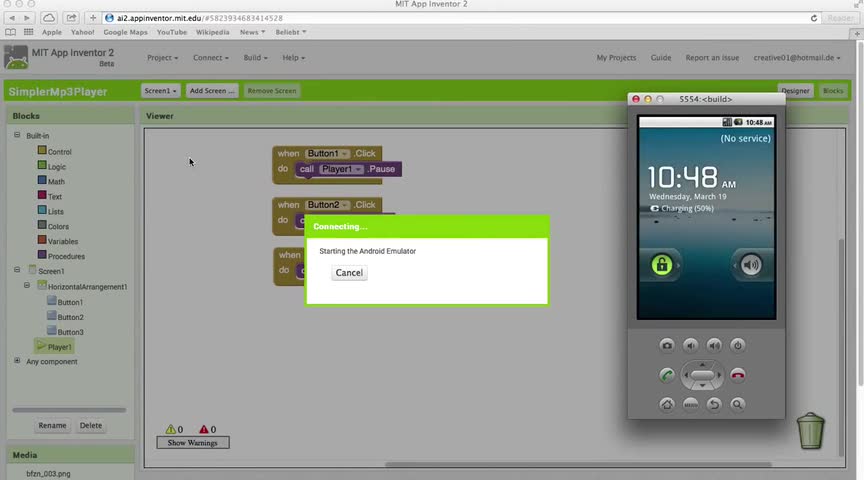Open Player1 dropdown in Pause block
This screenshot has height=480, width=864.
[342, 169]
